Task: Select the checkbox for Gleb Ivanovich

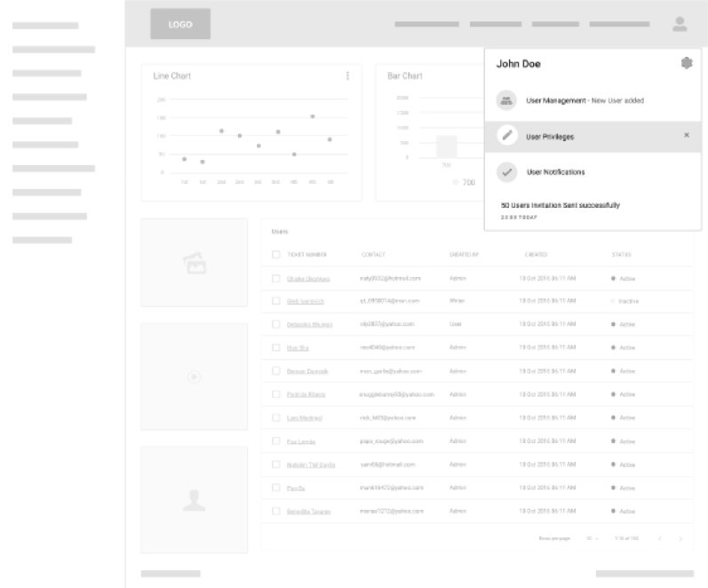Action: tap(276, 301)
